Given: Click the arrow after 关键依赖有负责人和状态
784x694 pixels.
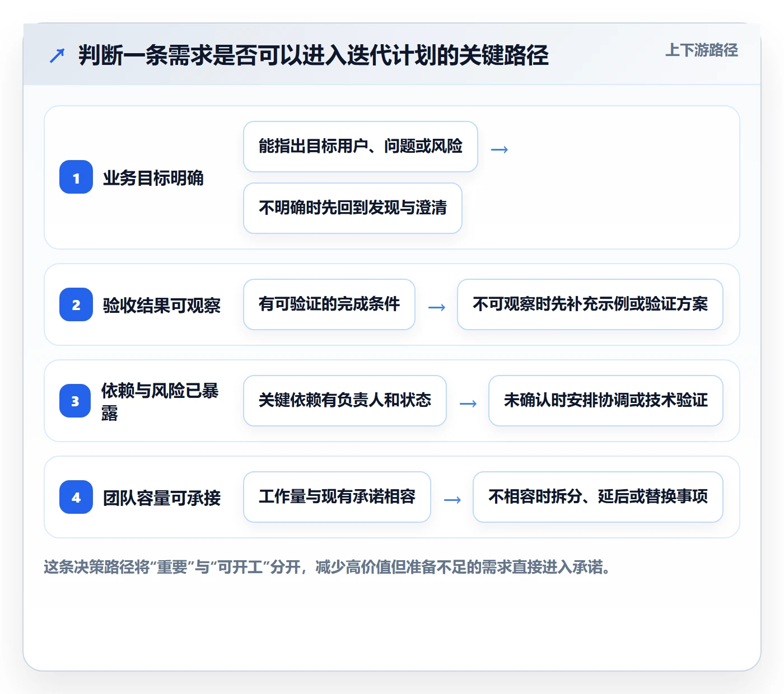Looking at the screenshot, I should coord(468,404).
